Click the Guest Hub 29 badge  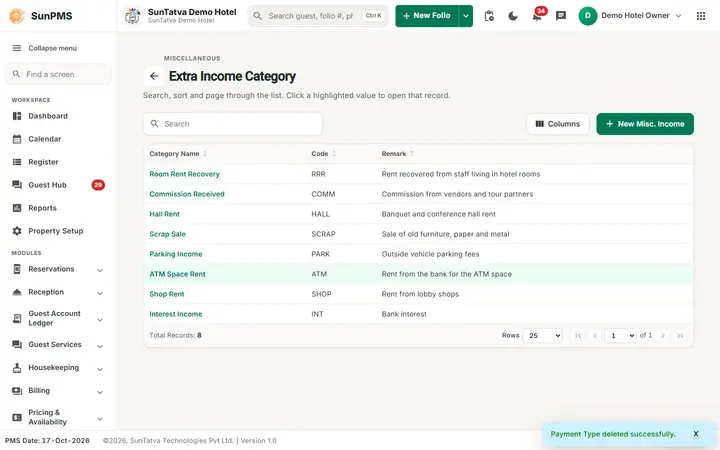click(98, 185)
